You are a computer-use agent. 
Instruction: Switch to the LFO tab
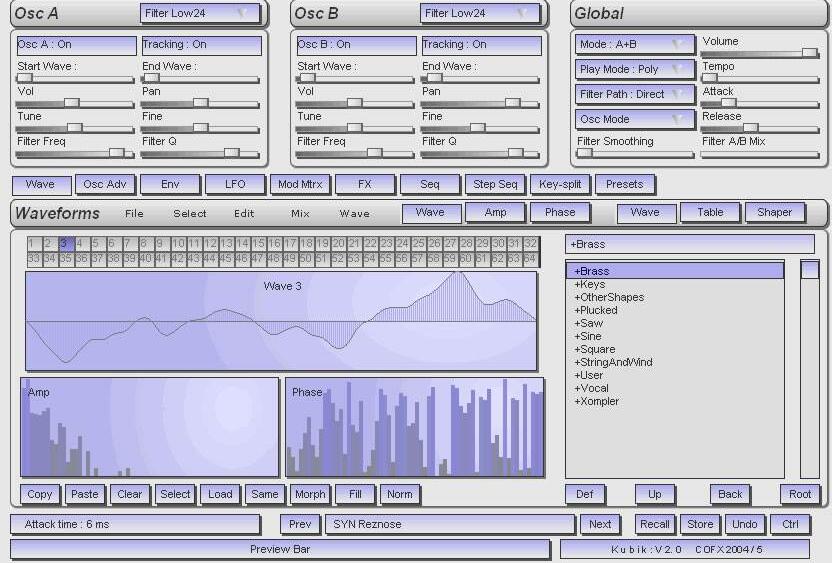click(x=234, y=185)
